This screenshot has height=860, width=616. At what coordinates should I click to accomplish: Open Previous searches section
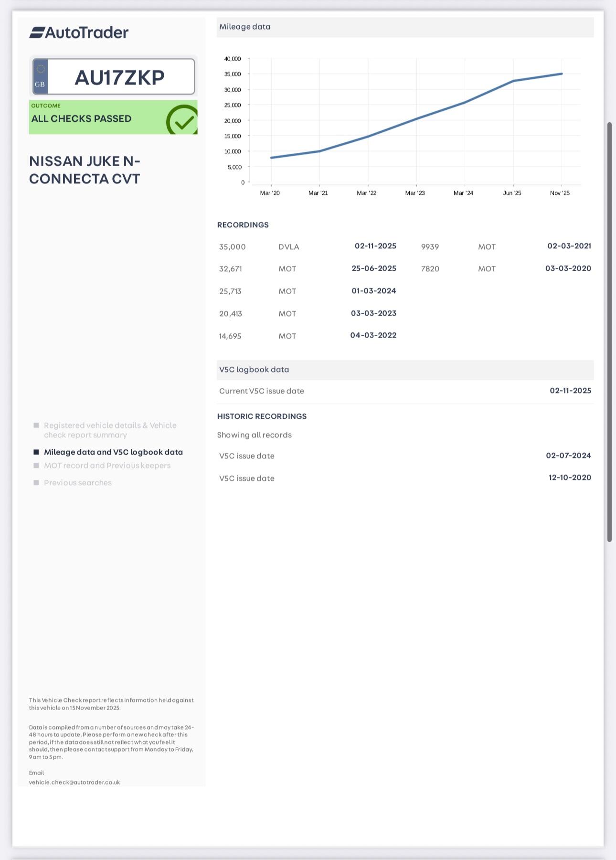pyautogui.click(x=78, y=482)
